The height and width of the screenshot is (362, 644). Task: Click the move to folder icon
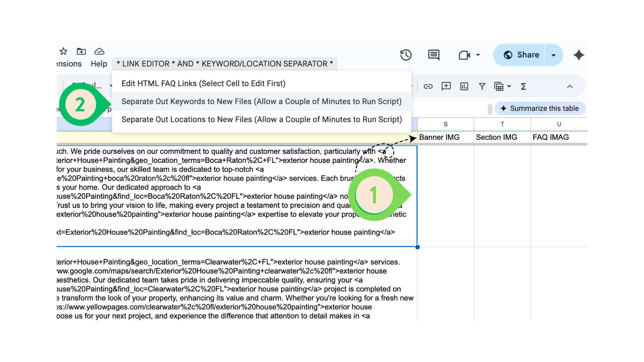point(81,51)
